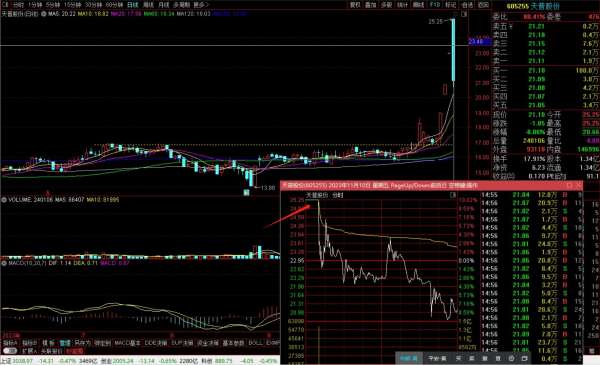Click the round icon beside MACD(10,20,7) label

pyautogui.click(x=4, y=263)
